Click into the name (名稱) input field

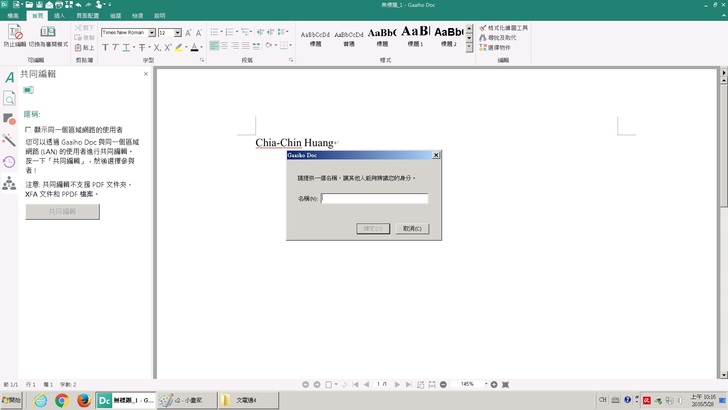point(374,199)
